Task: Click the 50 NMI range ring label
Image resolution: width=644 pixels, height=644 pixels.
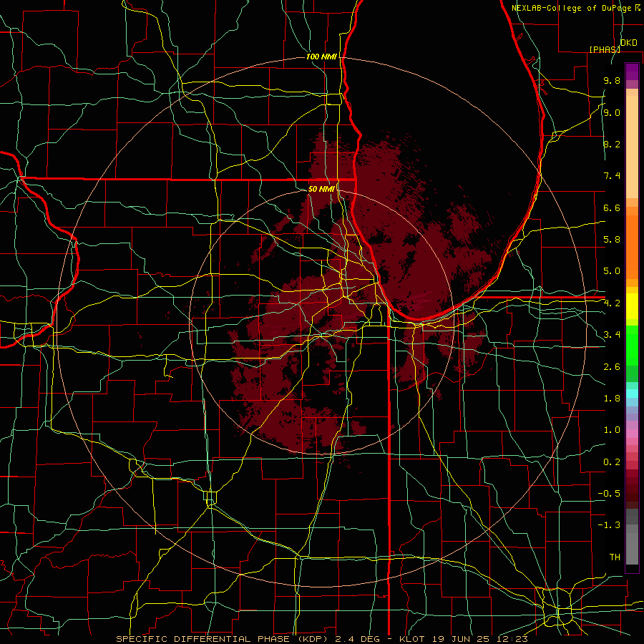Action: (x=321, y=189)
